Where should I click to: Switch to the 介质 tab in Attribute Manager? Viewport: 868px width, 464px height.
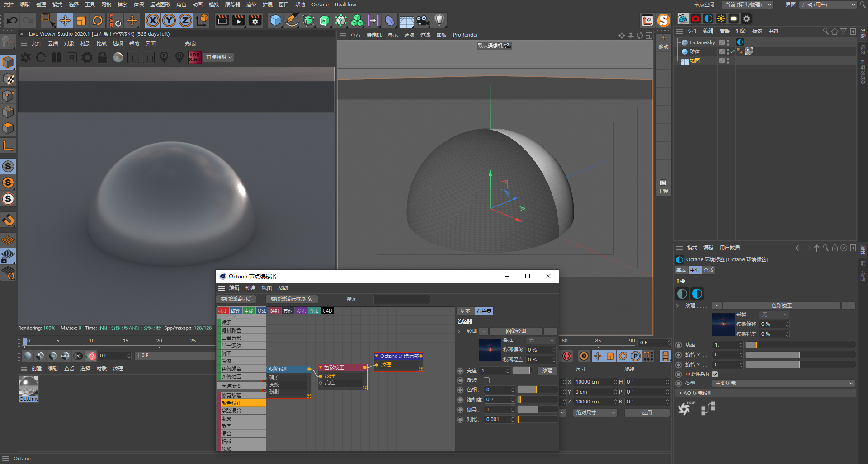tap(708, 270)
